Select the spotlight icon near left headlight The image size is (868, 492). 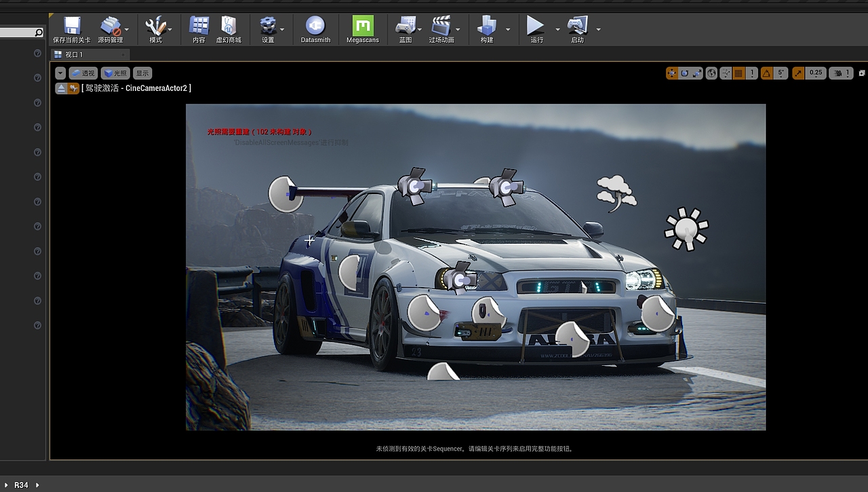click(461, 278)
